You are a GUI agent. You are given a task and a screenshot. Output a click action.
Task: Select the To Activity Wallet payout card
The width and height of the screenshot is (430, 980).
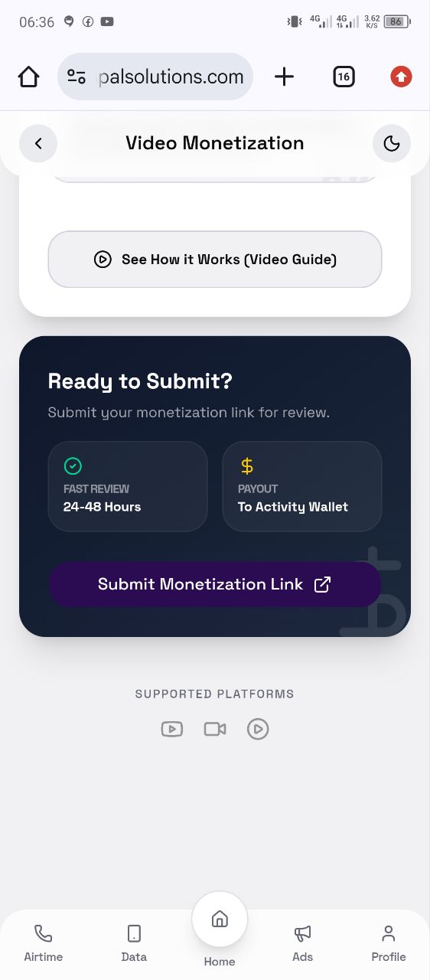[302, 486]
